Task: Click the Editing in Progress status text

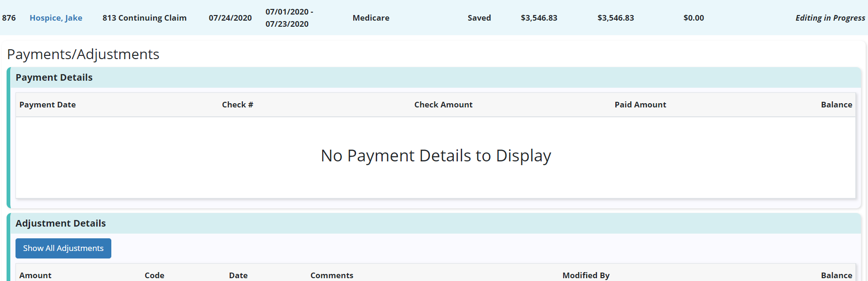Action: point(829,18)
